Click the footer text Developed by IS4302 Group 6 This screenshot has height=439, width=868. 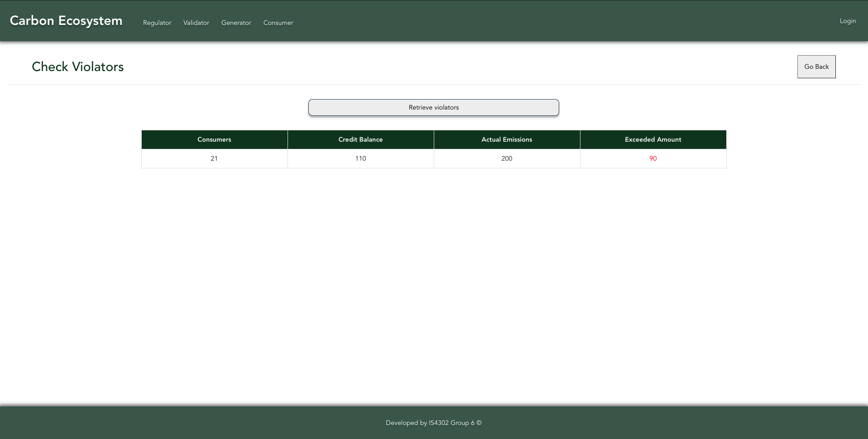click(x=434, y=423)
